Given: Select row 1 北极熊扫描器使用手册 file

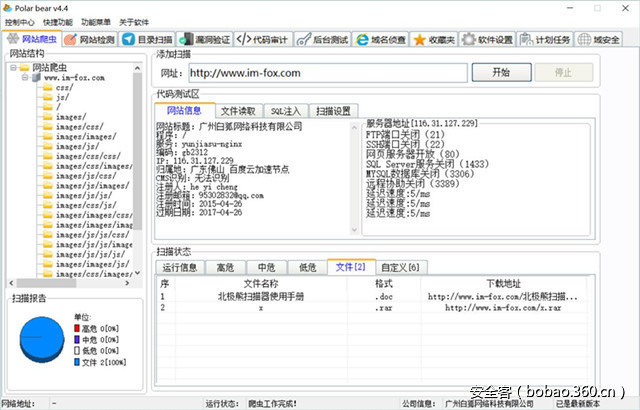Looking at the screenshot, I should (373, 297).
